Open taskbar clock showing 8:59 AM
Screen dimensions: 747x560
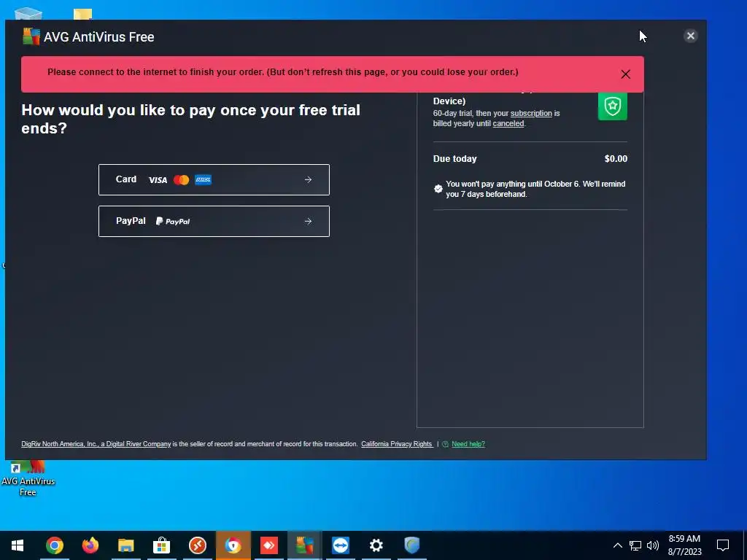point(684,545)
